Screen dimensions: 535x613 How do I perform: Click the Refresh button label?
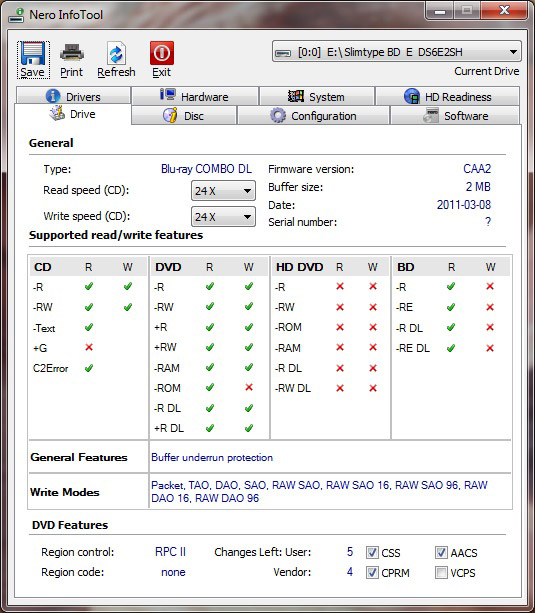(x=116, y=72)
